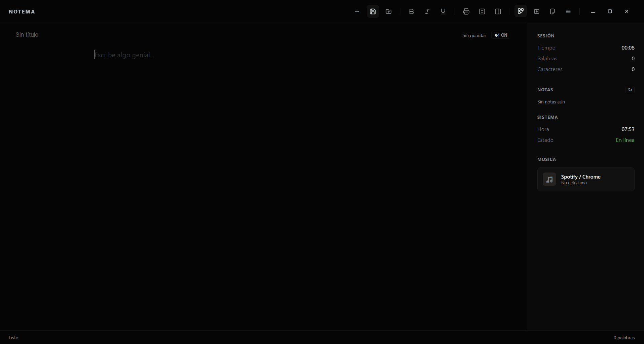The image size is (644, 344).
Task: Enable italic formatting
Action: click(x=427, y=11)
